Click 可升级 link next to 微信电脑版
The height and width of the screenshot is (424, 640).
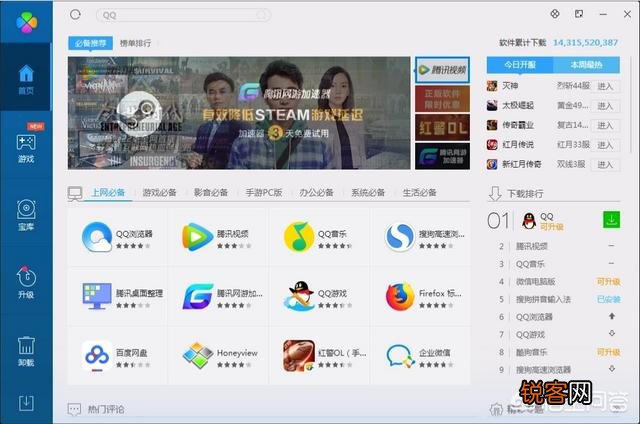(x=609, y=282)
